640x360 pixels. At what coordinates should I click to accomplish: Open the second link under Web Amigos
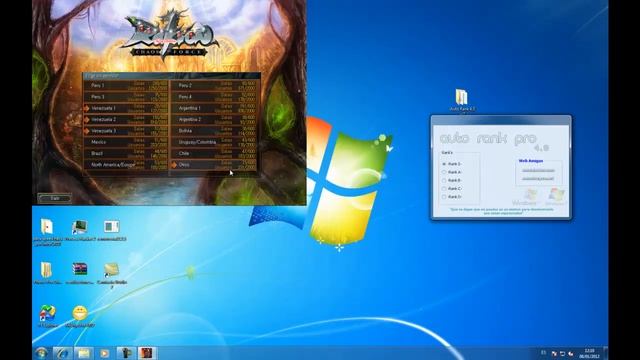point(538,179)
